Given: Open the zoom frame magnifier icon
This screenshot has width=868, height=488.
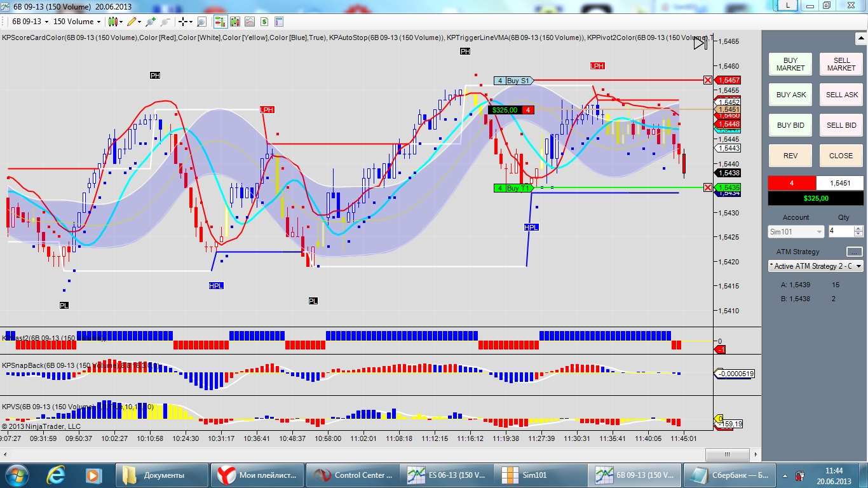Looking at the screenshot, I should point(202,22).
